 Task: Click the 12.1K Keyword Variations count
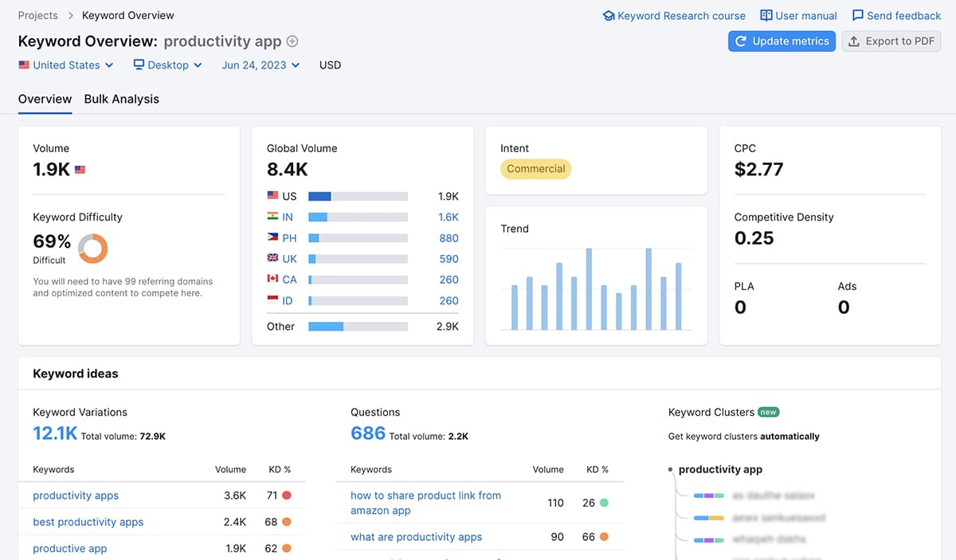(x=54, y=433)
